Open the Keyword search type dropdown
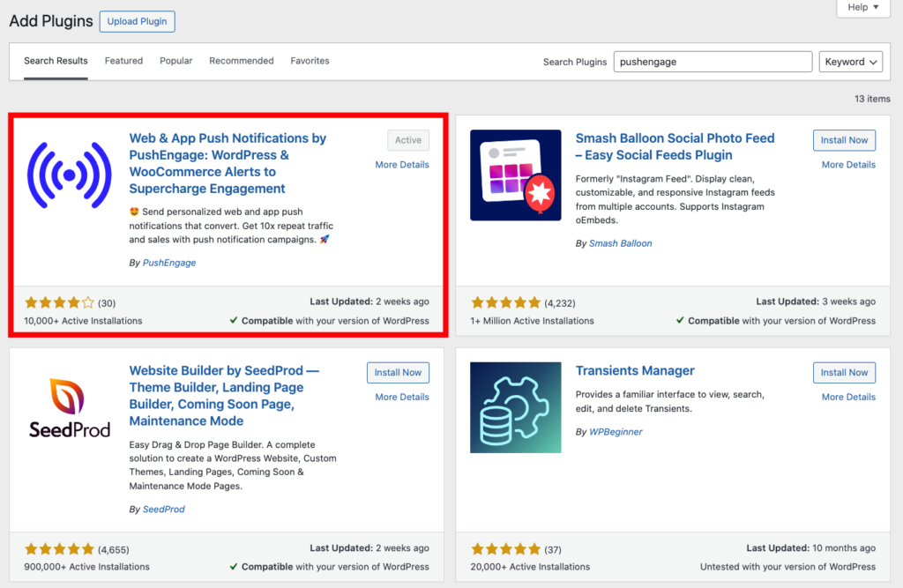Image resolution: width=903 pixels, height=588 pixels. (x=850, y=62)
